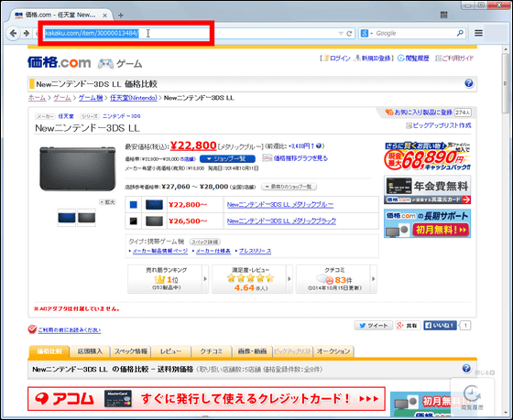
Task: Switch to the スペック情報 tab
Action: point(130,351)
